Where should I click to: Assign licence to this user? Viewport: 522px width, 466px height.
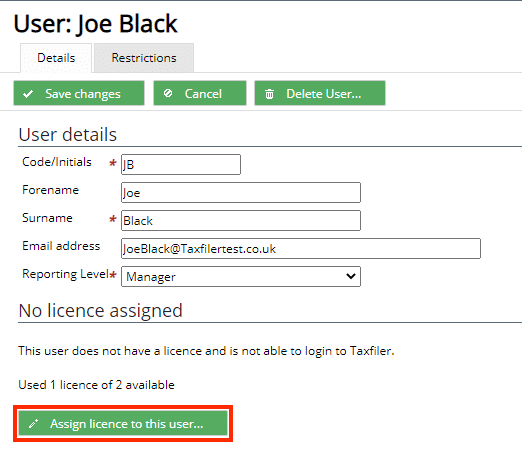tap(123, 423)
